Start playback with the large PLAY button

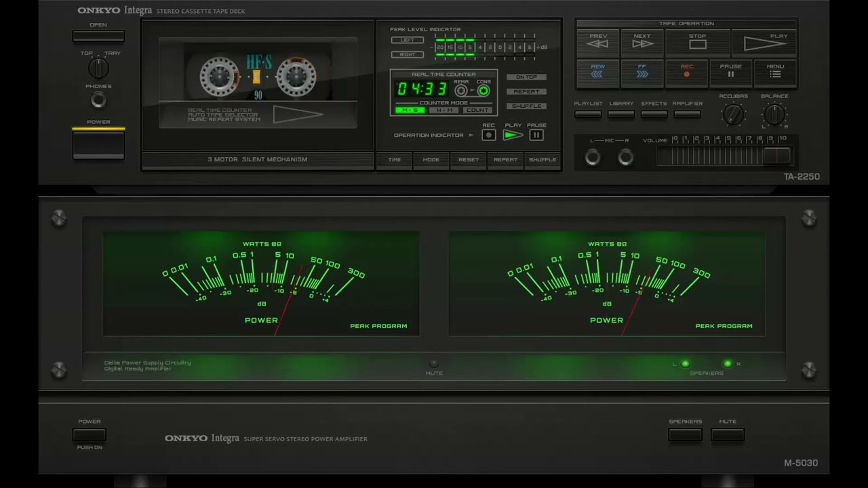[x=764, y=43]
